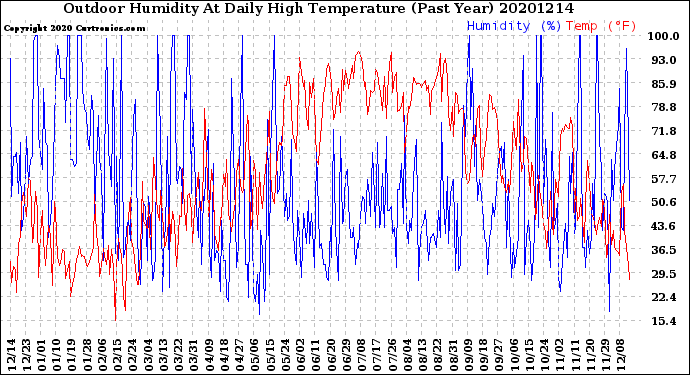This screenshot has width=690, height=375.
Task: Click the x-axis date label 06/02
Action: [x=300, y=355]
